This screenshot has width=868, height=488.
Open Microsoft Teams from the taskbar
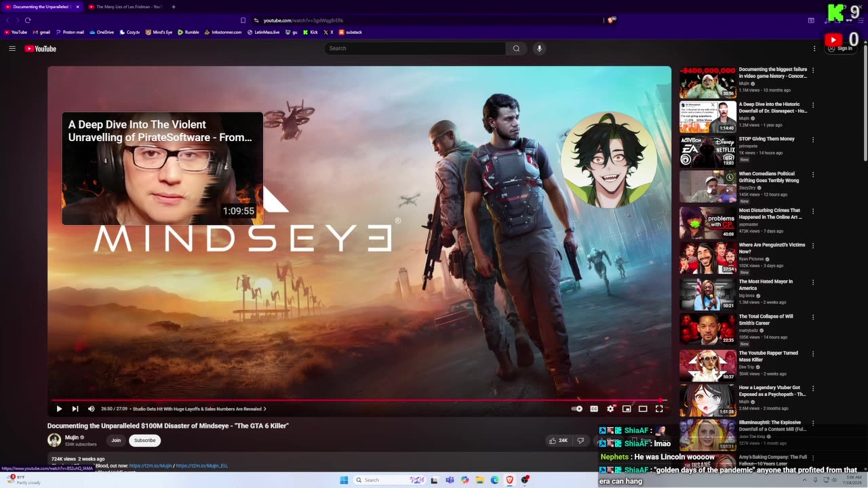449,480
